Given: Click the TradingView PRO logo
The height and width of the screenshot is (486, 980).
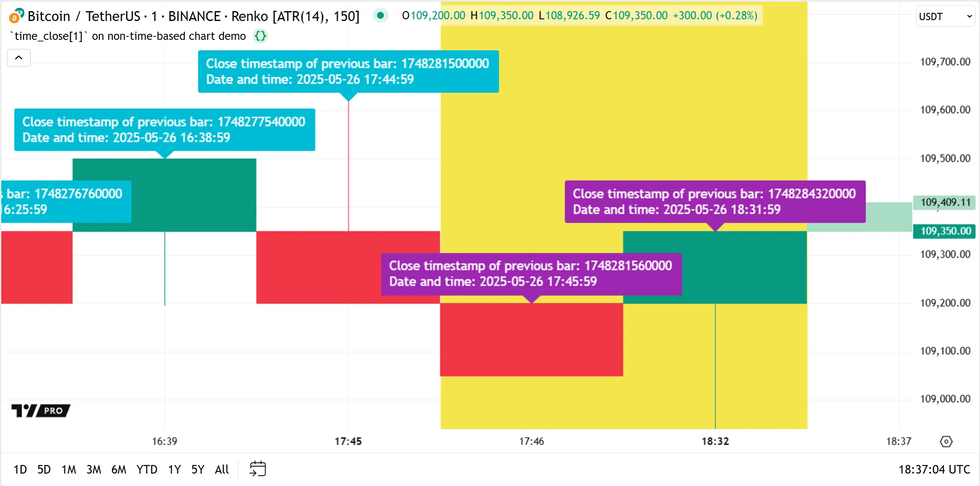Looking at the screenshot, I should [41, 411].
